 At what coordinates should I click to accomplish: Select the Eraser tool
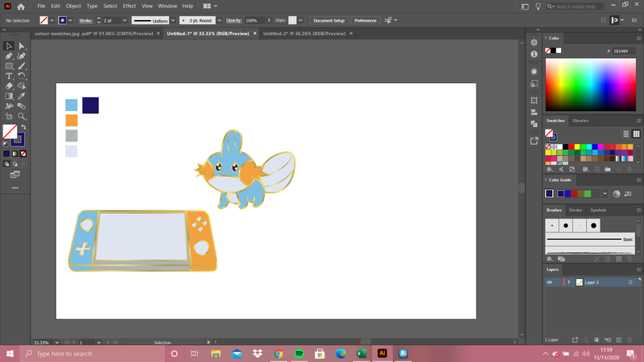[9, 86]
